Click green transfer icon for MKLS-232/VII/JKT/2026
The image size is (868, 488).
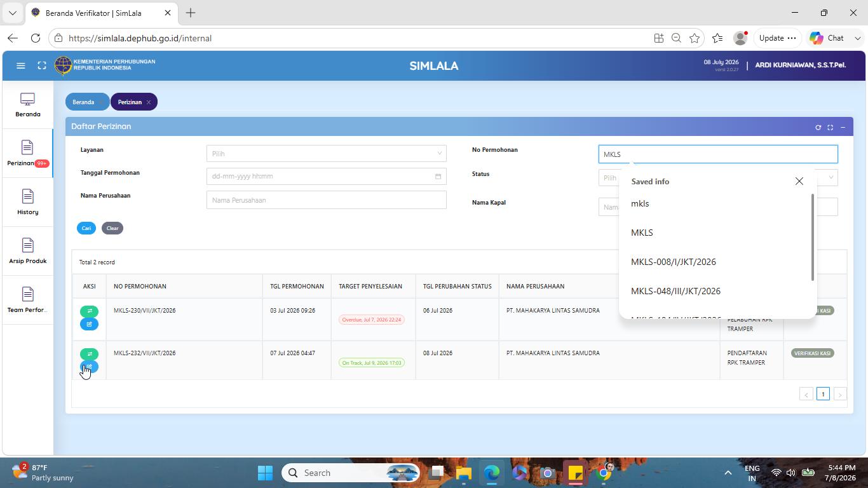pyautogui.click(x=89, y=354)
